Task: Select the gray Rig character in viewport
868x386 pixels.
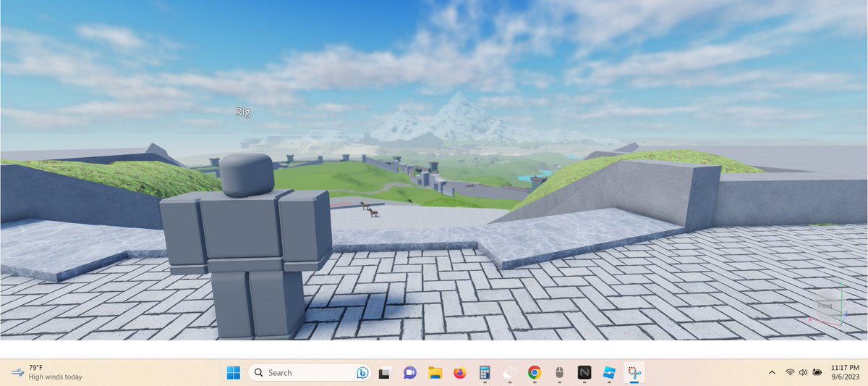Action: 246,245
